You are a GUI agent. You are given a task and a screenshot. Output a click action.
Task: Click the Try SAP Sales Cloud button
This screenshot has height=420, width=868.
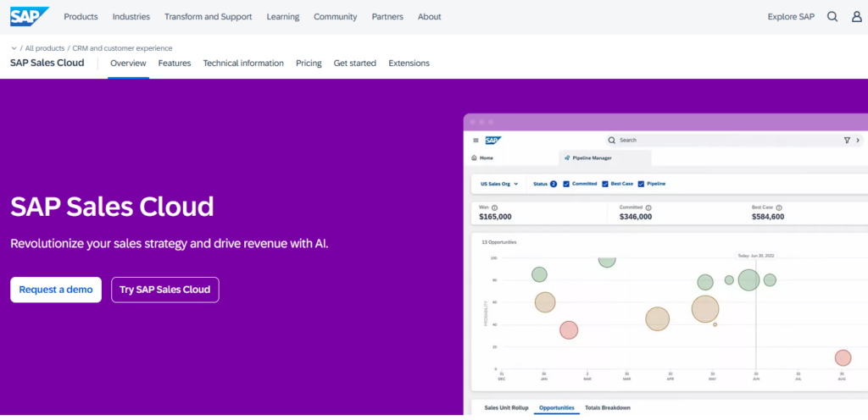point(165,290)
